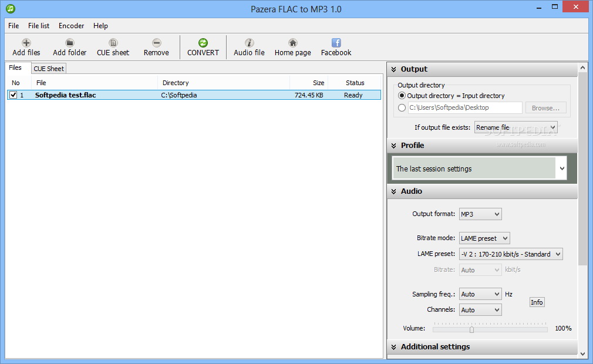Expand the Additional settings section

coord(394,347)
